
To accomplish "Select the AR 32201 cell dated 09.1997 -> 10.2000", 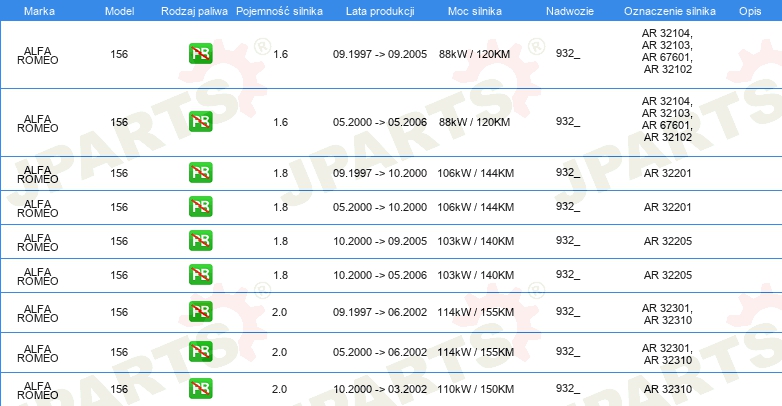I will (667, 173).
